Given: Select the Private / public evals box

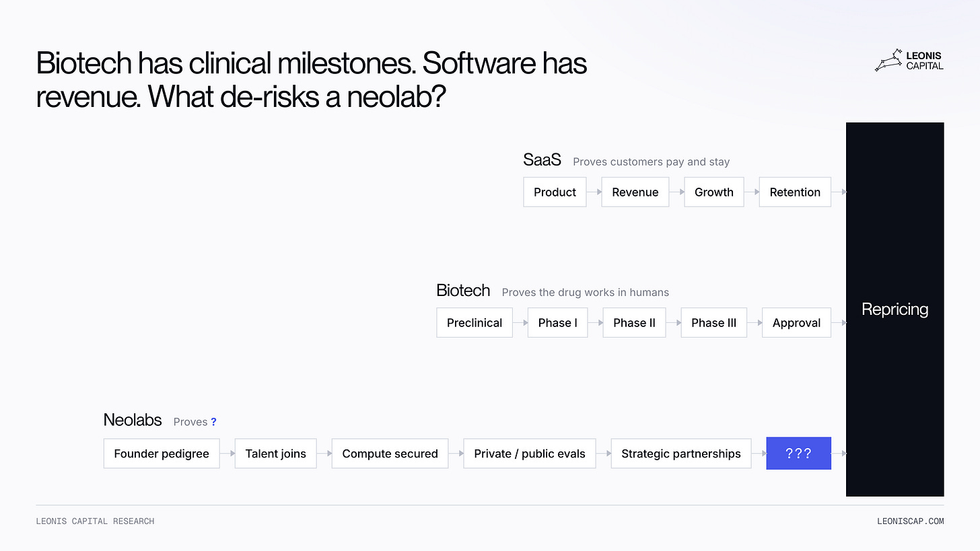Looking at the screenshot, I should tap(530, 453).
